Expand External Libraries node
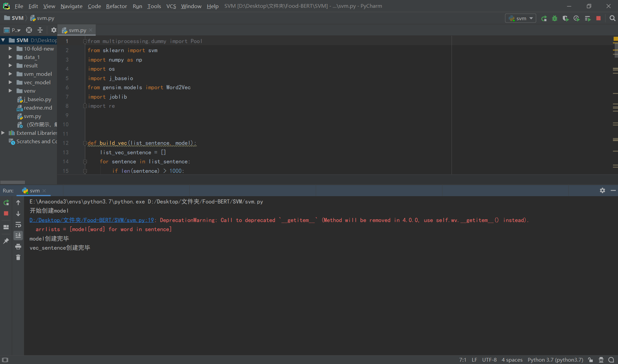Screen dimensions: 618x364 3,133
